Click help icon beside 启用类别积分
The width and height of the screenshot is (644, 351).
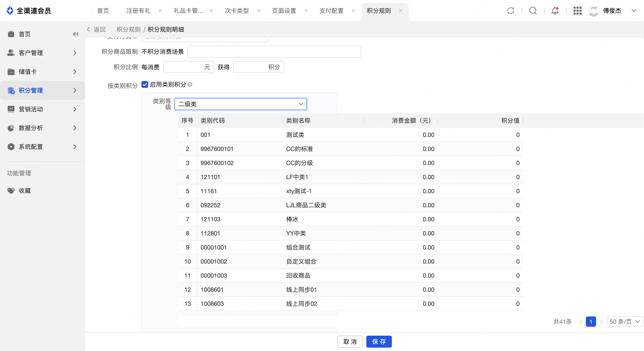(x=190, y=85)
